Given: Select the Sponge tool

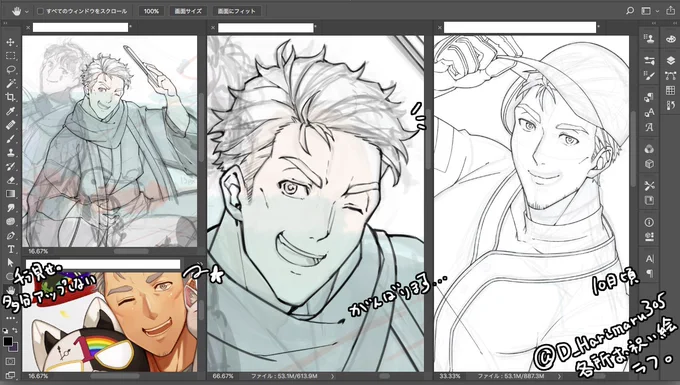Looking at the screenshot, I should 10,222.
